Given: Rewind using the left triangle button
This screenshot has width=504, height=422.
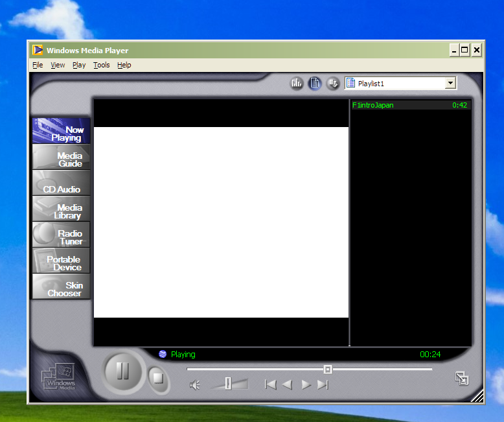Looking at the screenshot, I should click(x=288, y=384).
